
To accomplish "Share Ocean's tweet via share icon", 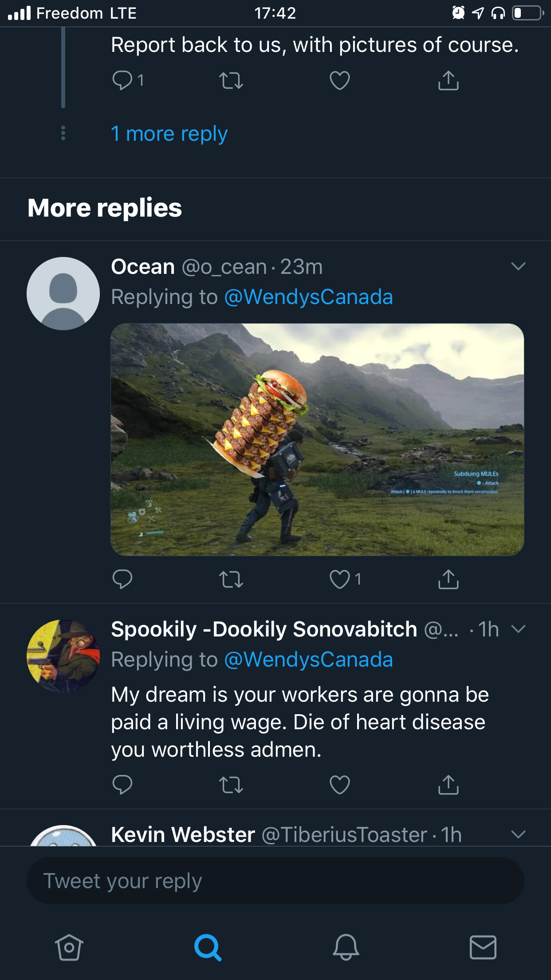I will tap(448, 579).
